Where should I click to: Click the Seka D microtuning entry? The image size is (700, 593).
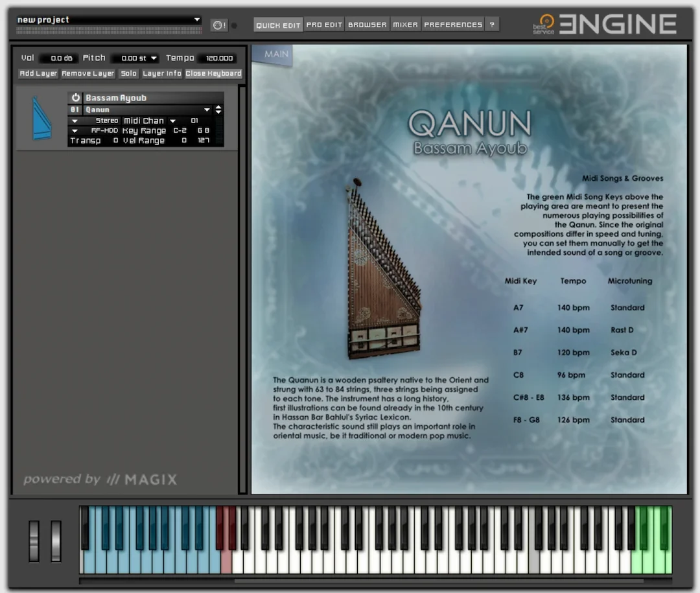coord(624,353)
